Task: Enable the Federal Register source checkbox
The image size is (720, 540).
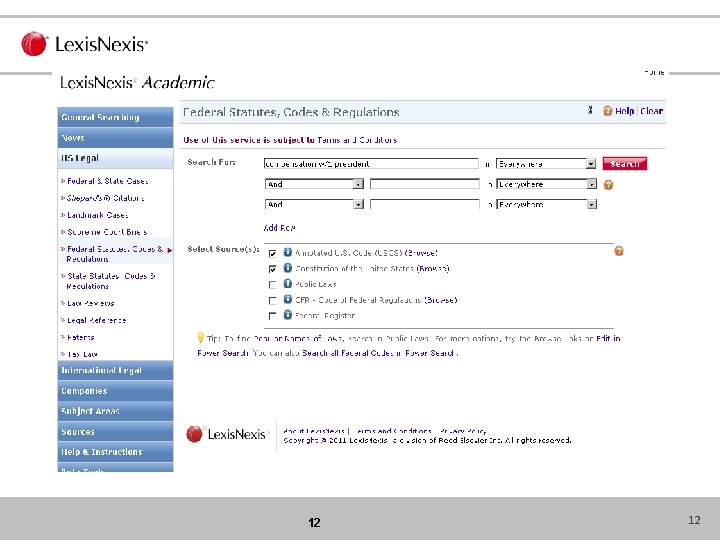Action: (272, 316)
